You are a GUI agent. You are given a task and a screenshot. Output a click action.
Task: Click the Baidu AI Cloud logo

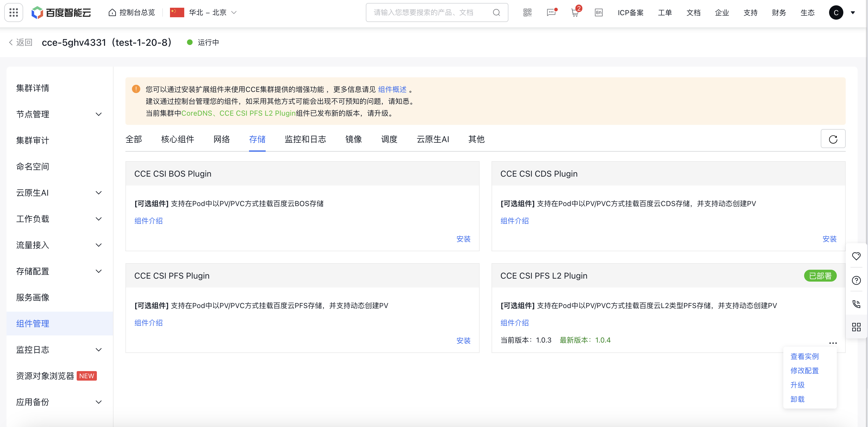pyautogui.click(x=61, y=12)
